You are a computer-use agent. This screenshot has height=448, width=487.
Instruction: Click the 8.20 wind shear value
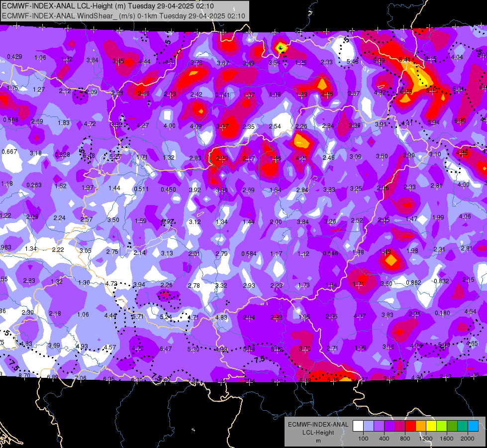pos(277,381)
